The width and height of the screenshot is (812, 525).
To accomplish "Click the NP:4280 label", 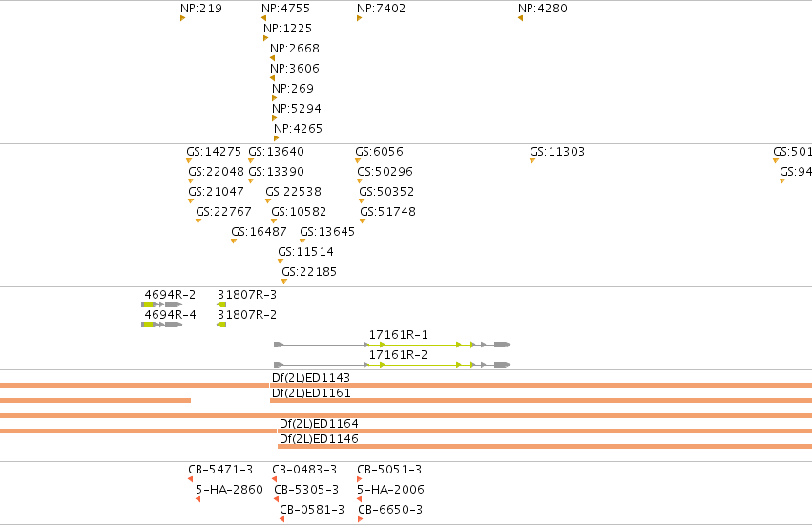I will [x=543, y=9].
